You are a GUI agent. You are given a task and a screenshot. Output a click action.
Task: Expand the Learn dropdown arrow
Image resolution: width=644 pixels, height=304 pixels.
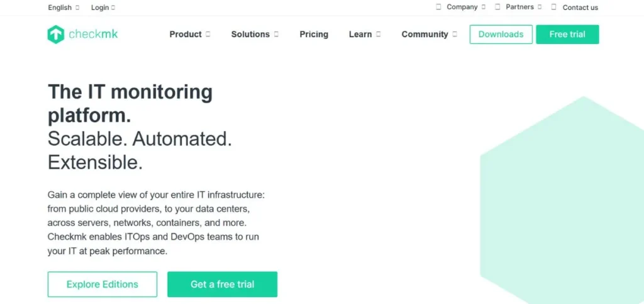(x=379, y=35)
